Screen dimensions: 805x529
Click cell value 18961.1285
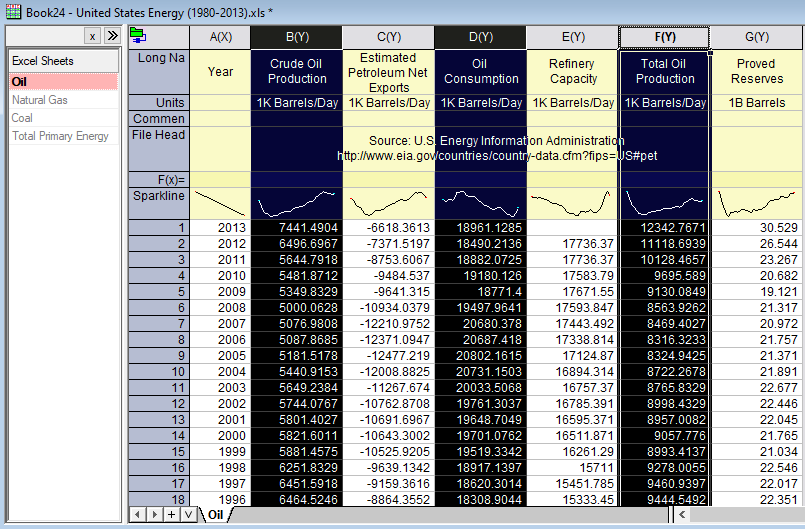(481, 228)
